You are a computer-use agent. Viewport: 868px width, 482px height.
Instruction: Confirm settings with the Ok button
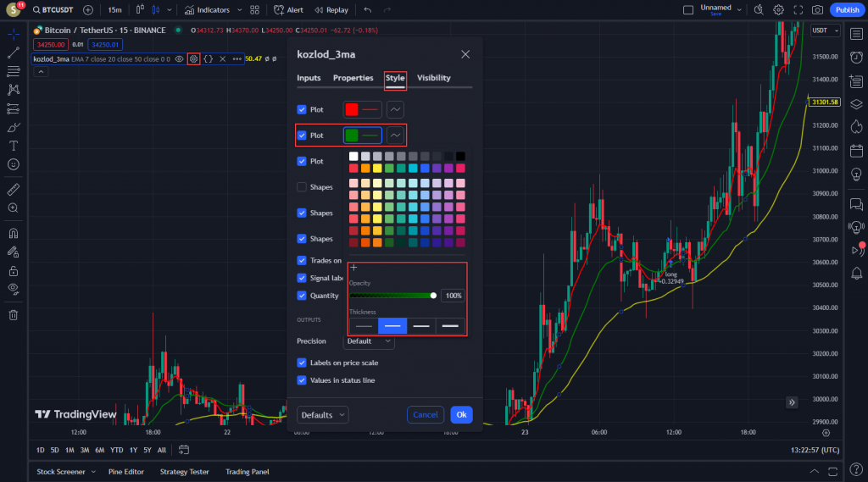click(461, 414)
